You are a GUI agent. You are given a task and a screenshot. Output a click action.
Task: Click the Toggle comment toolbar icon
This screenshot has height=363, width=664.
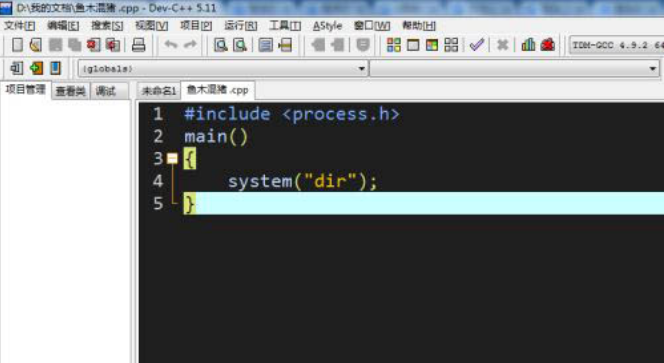363,45
